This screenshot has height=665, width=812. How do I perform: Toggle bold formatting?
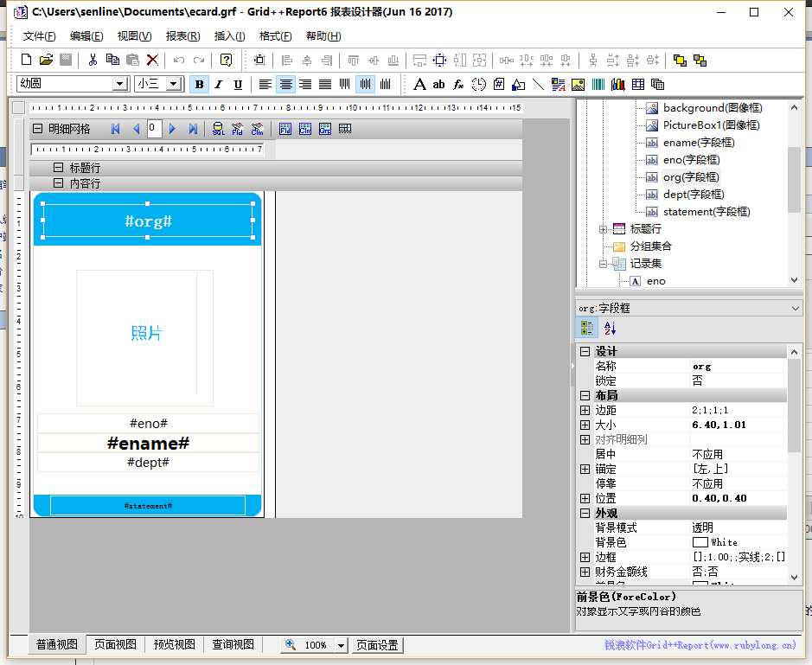click(199, 85)
